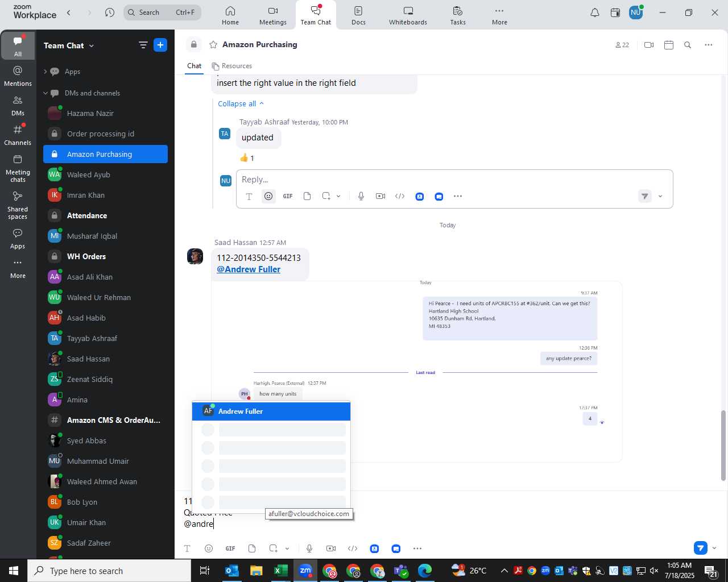Open Team Chat header dropdown
The image size is (728, 582).
(x=92, y=45)
